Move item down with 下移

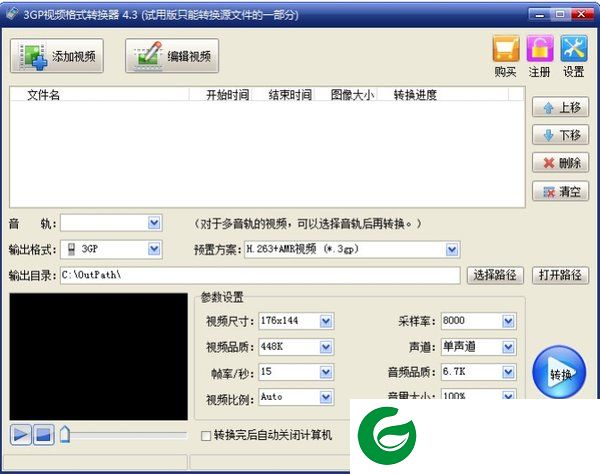560,135
